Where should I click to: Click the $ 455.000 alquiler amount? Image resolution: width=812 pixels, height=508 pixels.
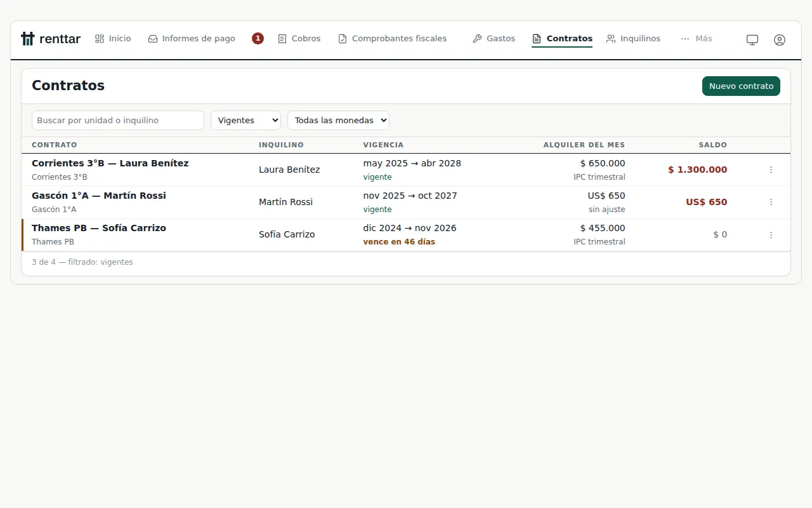pyautogui.click(x=603, y=228)
